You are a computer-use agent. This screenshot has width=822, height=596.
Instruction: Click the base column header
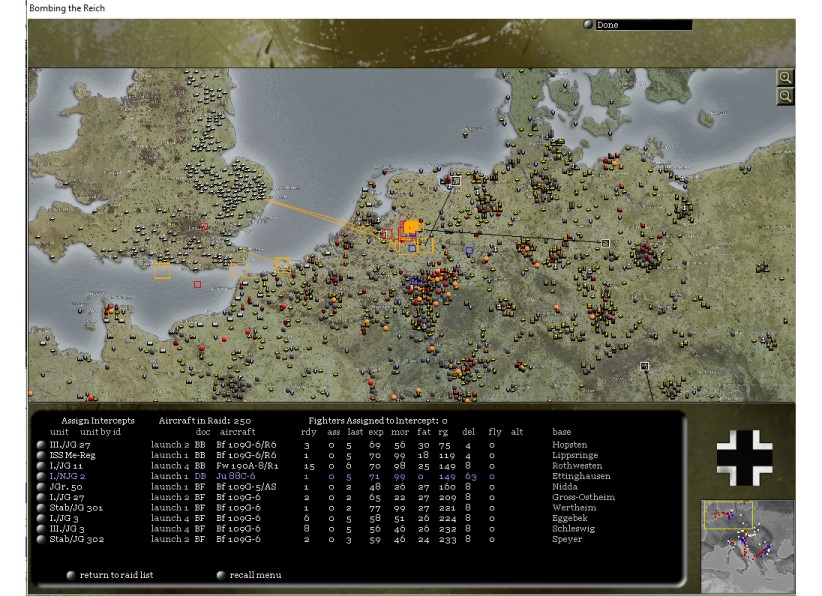[561, 432]
